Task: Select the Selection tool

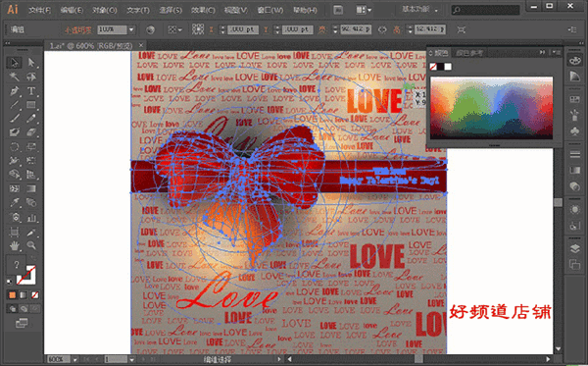Action: [x=14, y=63]
